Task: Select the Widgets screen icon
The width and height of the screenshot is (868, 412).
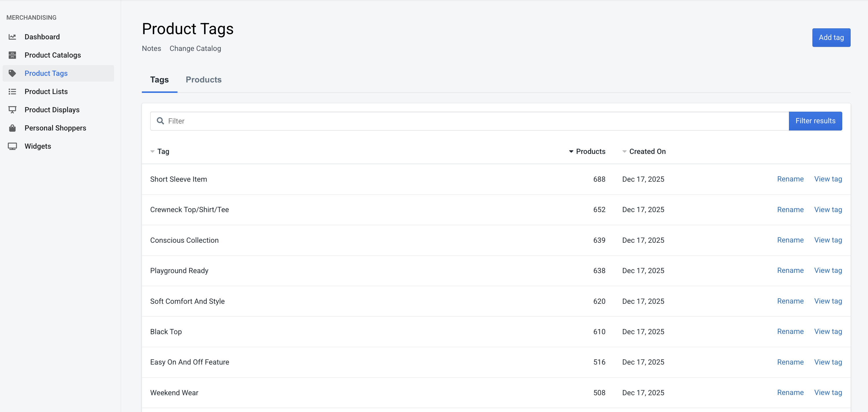Action: pyautogui.click(x=12, y=146)
